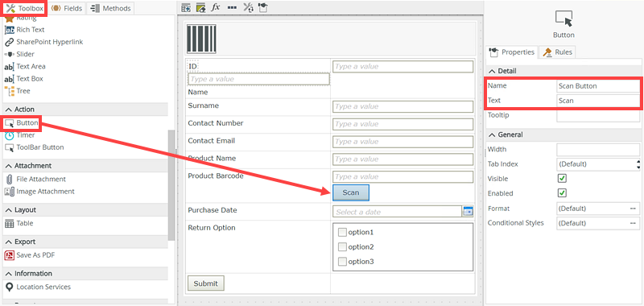Click the Submit button on form
644x306 pixels.
pos(206,283)
